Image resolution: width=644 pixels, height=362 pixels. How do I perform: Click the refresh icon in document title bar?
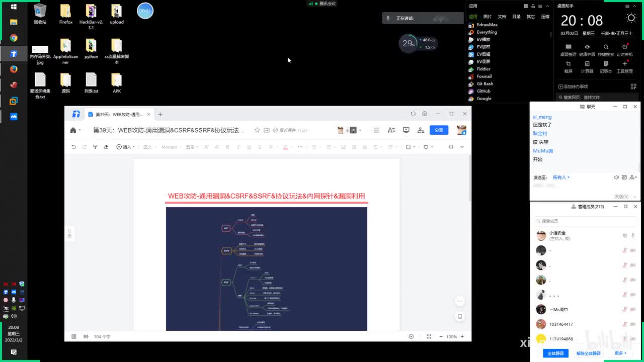413,114
